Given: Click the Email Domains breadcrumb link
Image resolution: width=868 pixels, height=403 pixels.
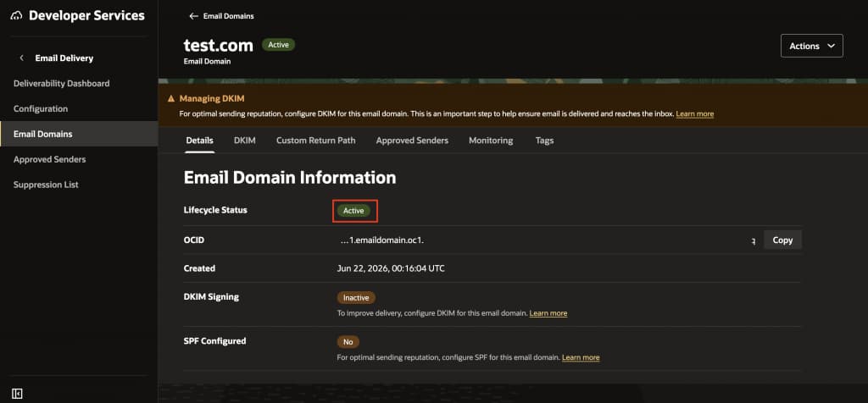Looking at the screenshot, I should pos(229,16).
